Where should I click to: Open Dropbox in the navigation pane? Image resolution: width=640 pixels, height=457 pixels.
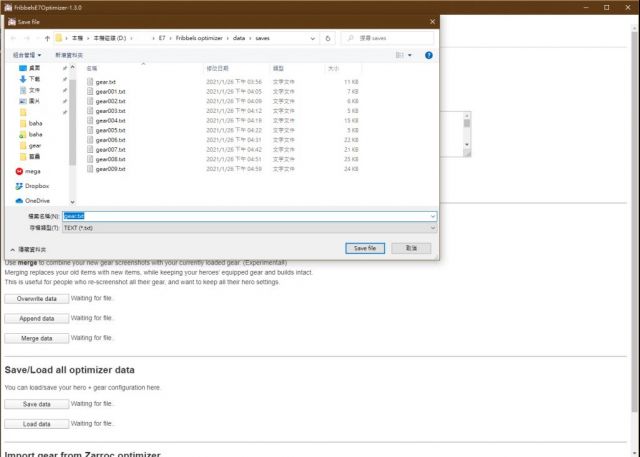click(37, 185)
